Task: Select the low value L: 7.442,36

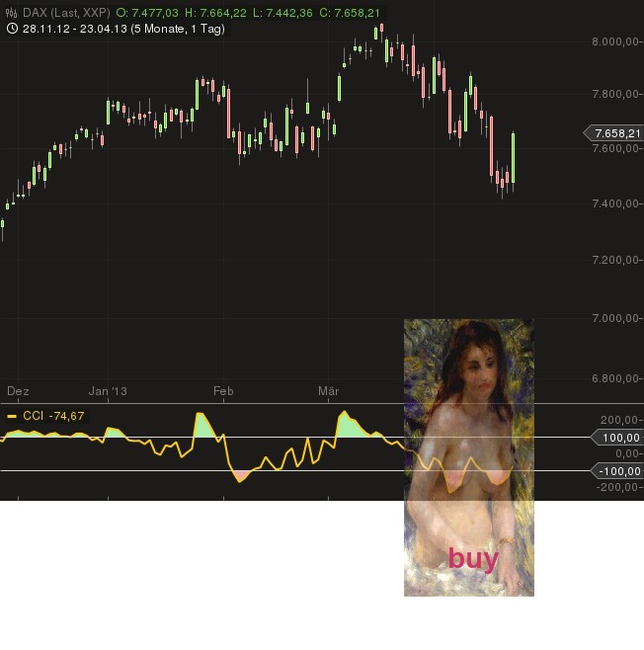Action: (x=282, y=13)
